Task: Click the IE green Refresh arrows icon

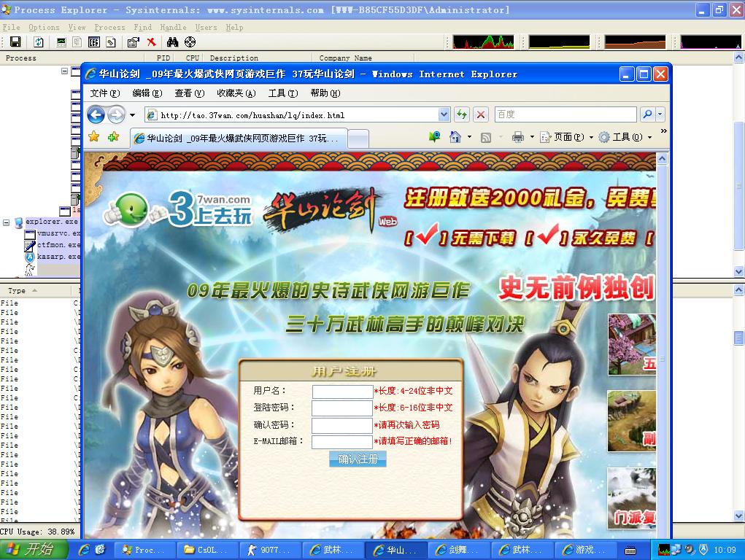Action: [x=461, y=114]
